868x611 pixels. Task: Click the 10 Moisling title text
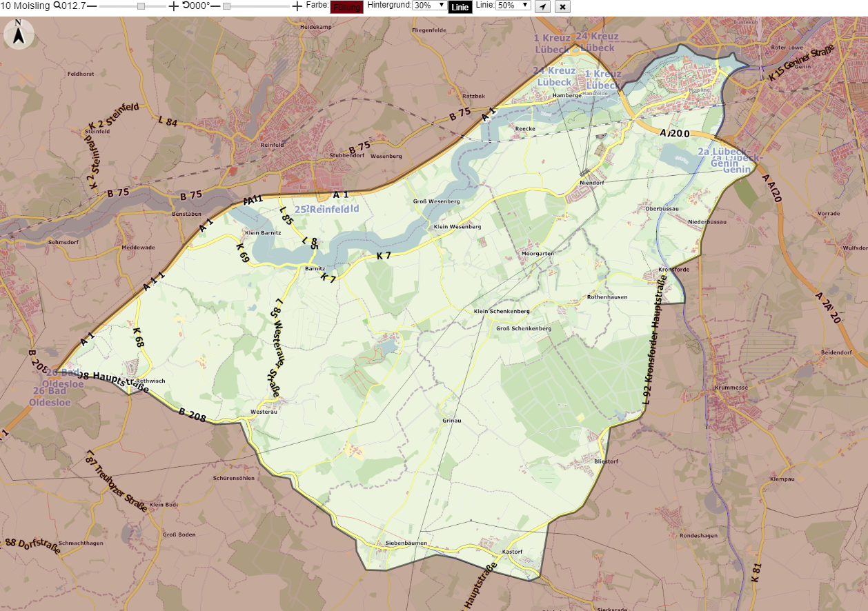pos(26,6)
